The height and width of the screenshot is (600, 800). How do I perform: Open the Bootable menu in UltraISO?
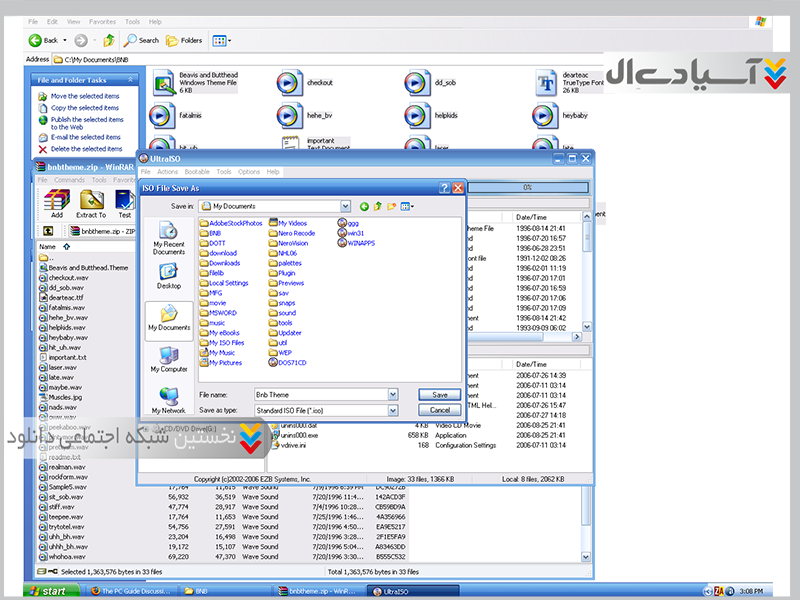coord(197,172)
